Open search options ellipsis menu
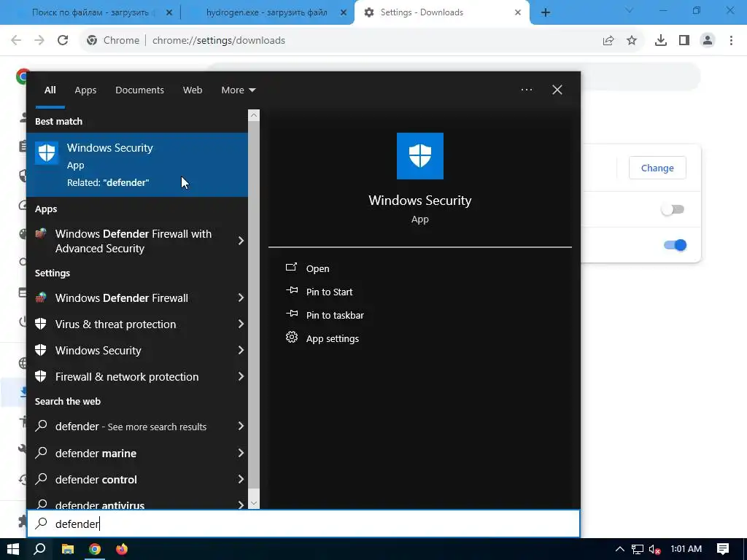Image resolution: width=747 pixels, height=560 pixels. pos(527,90)
